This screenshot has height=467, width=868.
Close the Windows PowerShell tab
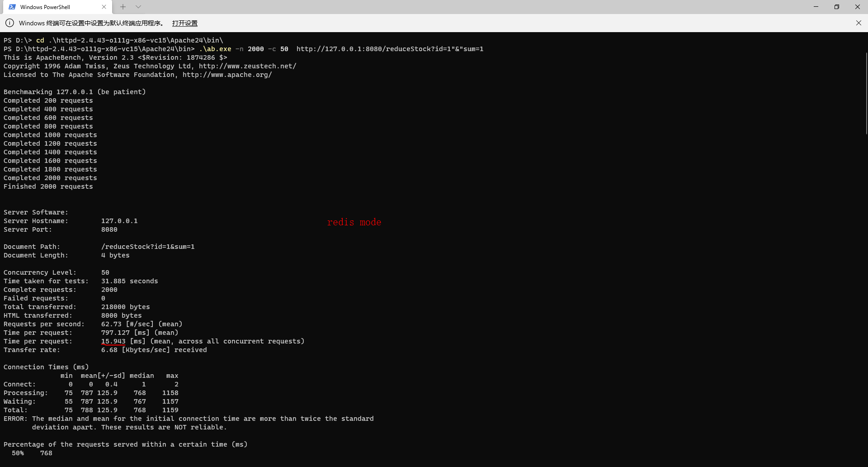pyautogui.click(x=104, y=7)
